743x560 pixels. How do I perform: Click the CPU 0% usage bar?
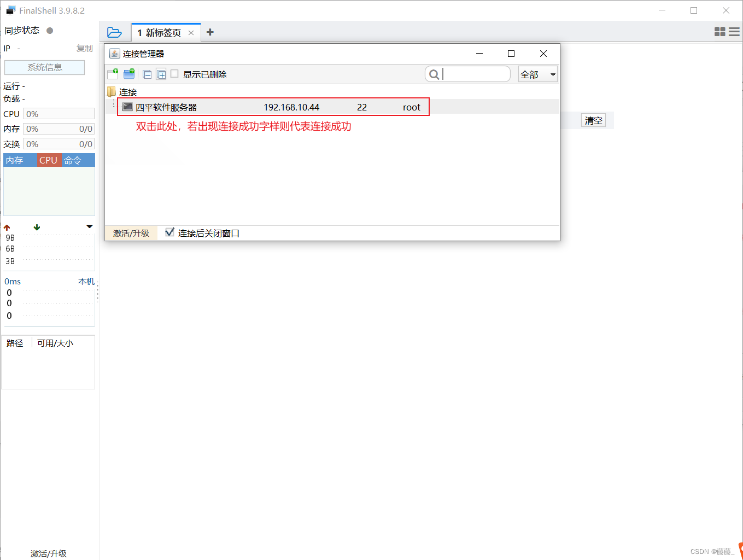tap(58, 114)
